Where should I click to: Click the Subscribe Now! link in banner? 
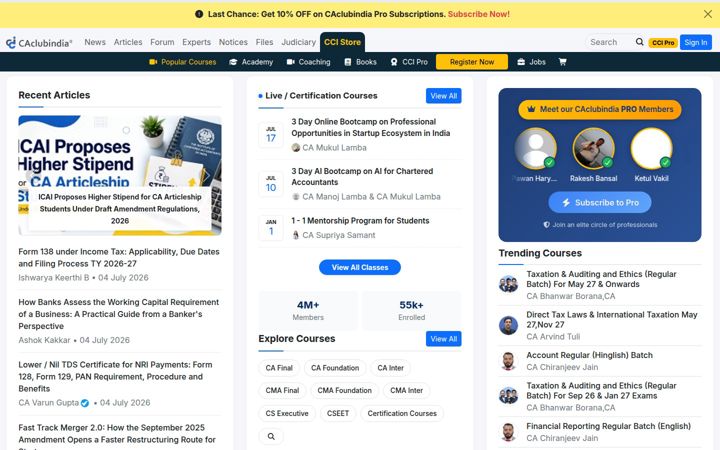(479, 14)
